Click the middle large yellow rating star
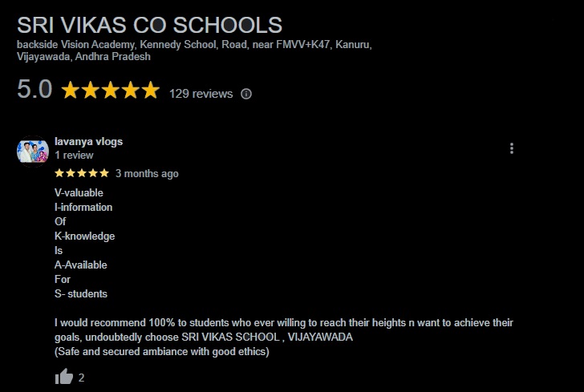 click(111, 91)
